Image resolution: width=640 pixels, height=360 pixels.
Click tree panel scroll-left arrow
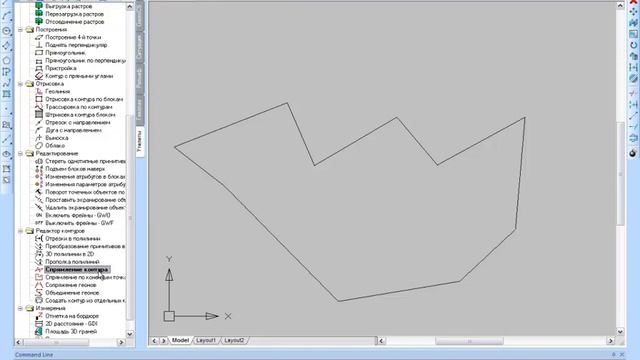click(x=18, y=342)
